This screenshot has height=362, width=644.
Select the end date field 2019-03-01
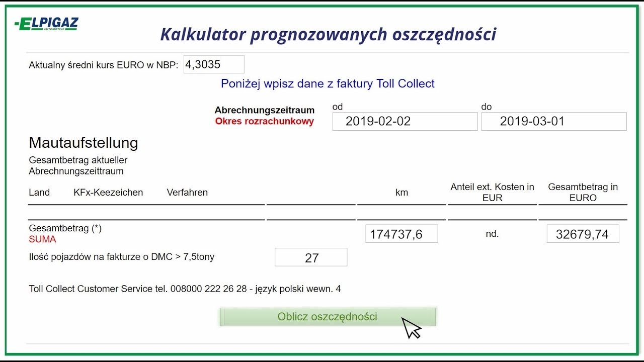[554, 121]
